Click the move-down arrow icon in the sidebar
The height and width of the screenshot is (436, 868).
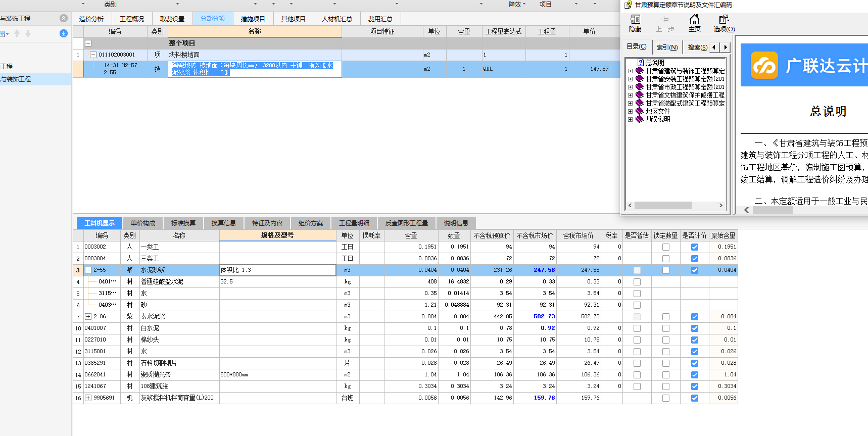tap(28, 33)
